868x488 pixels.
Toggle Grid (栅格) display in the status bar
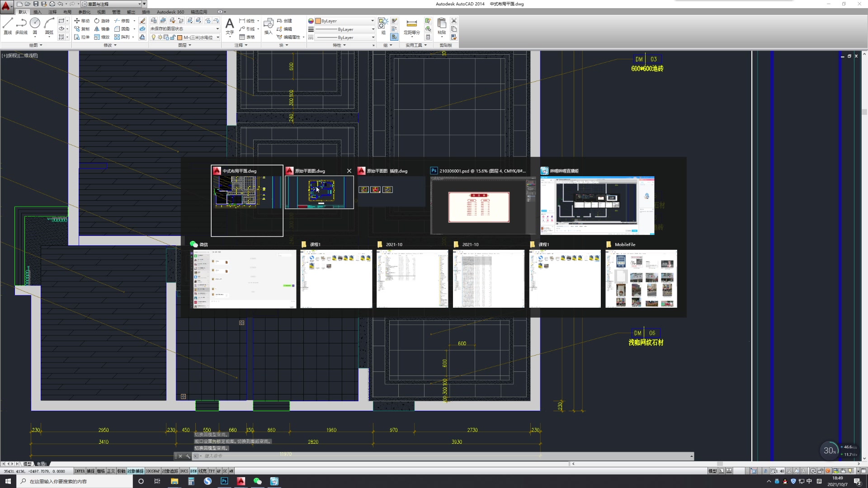(x=101, y=471)
